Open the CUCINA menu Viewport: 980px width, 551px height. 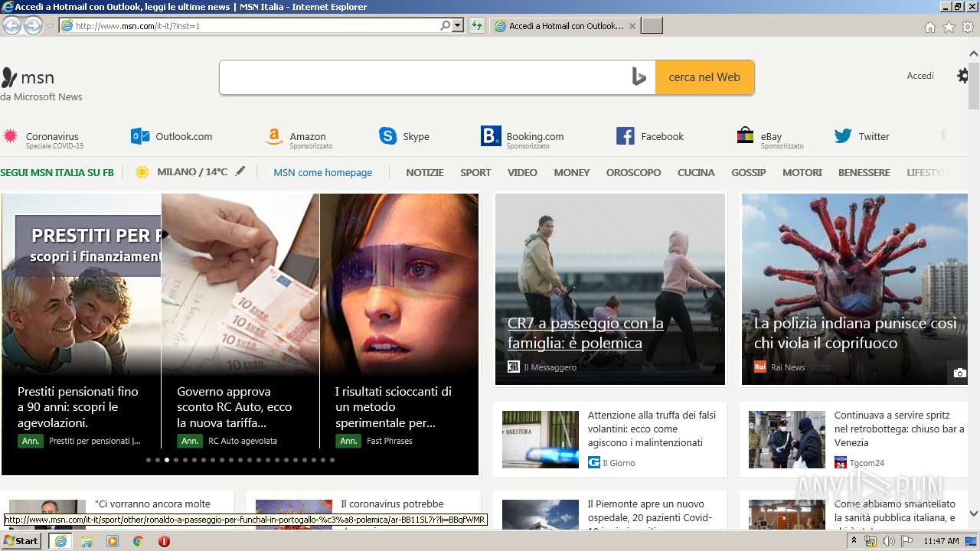[696, 173]
